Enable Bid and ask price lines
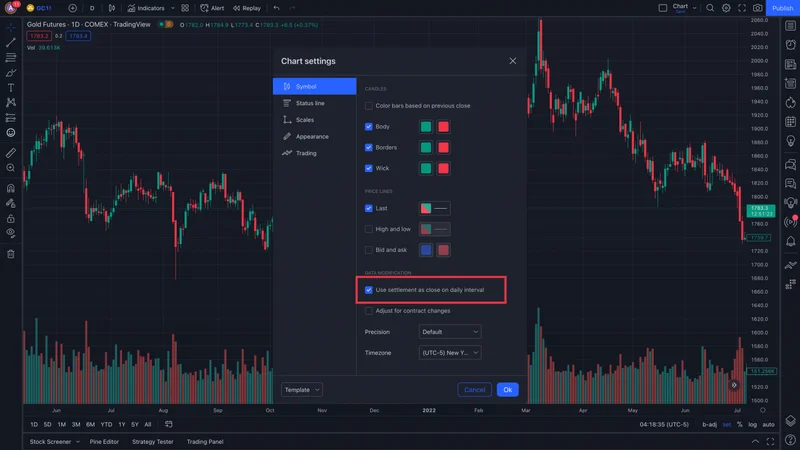Viewport: 800px width, 450px height. (368, 250)
